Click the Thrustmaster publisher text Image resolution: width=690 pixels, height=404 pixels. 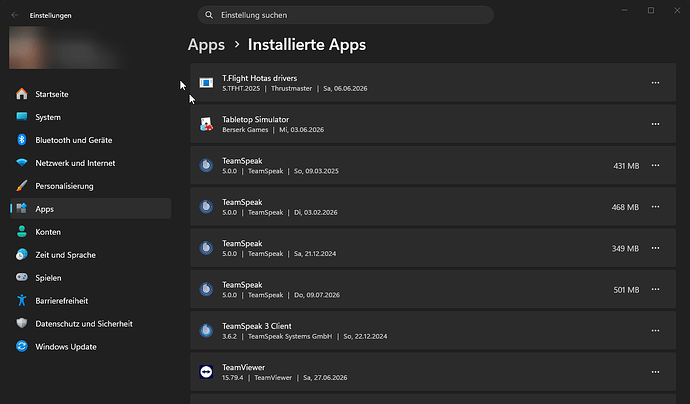(x=291, y=88)
